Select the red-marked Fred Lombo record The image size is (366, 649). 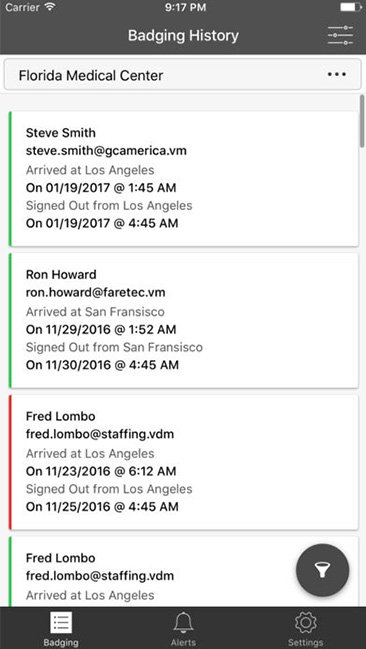point(183,462)
